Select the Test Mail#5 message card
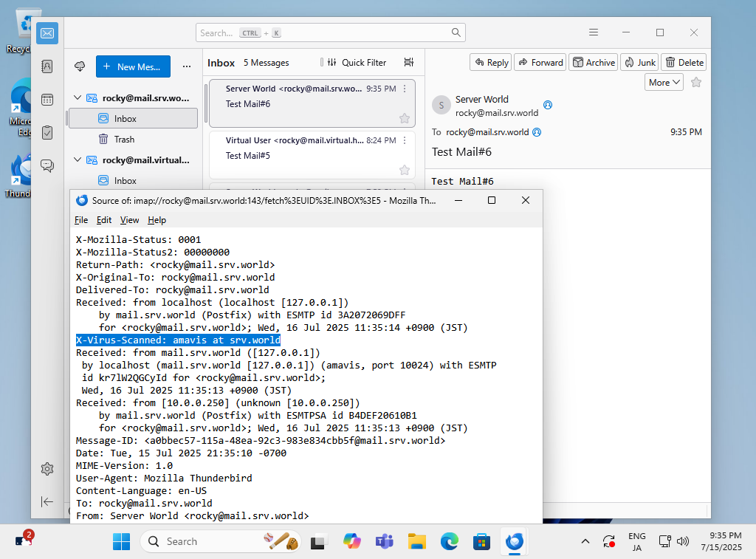 [312, 154]
